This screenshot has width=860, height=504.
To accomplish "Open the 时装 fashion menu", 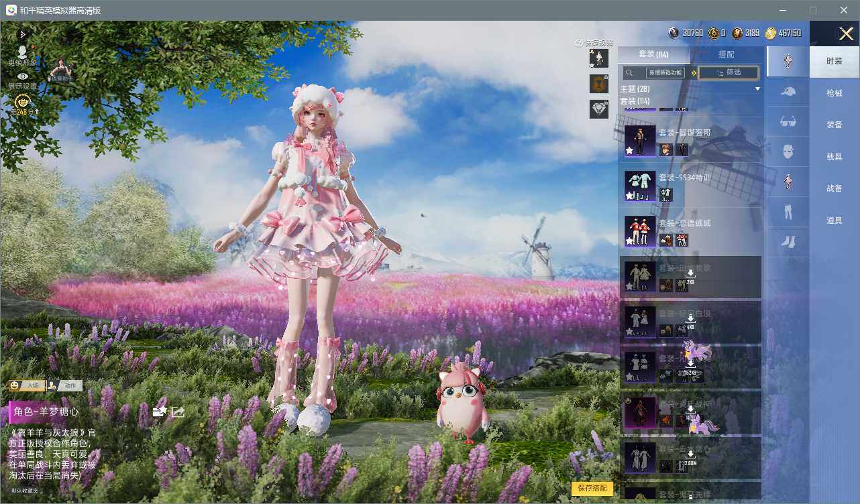I will pos(835,61).
